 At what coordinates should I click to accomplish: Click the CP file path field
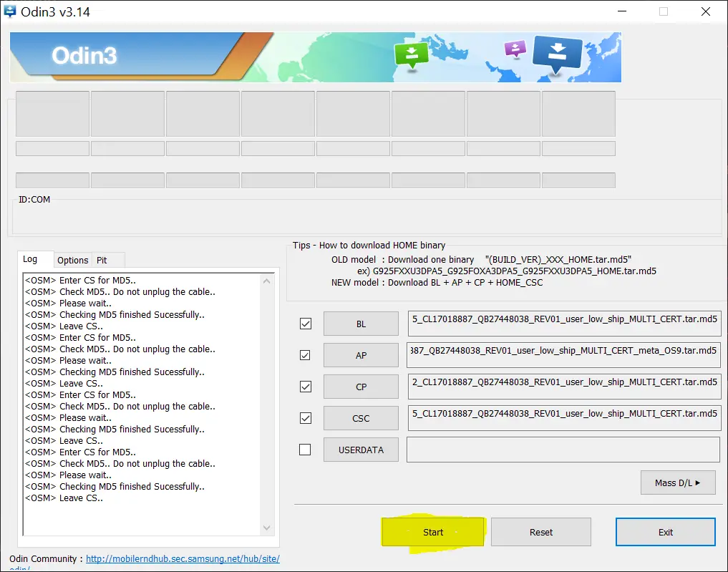564,387
